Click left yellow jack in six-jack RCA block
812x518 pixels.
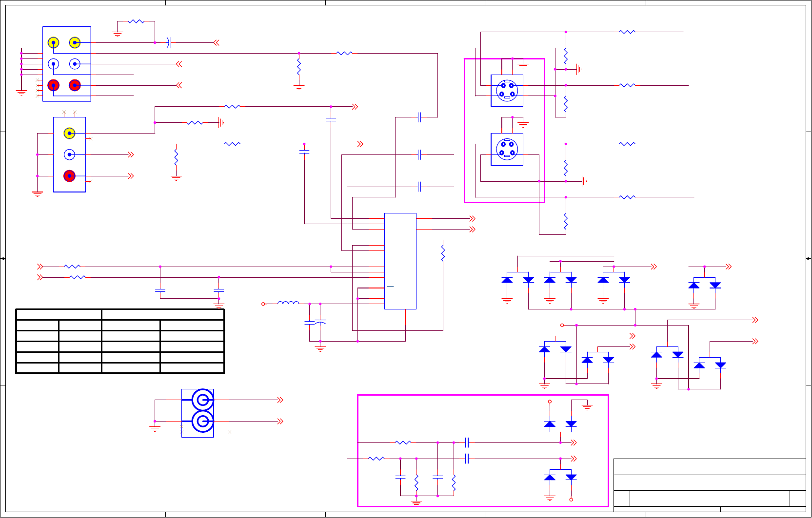point(54,43)
